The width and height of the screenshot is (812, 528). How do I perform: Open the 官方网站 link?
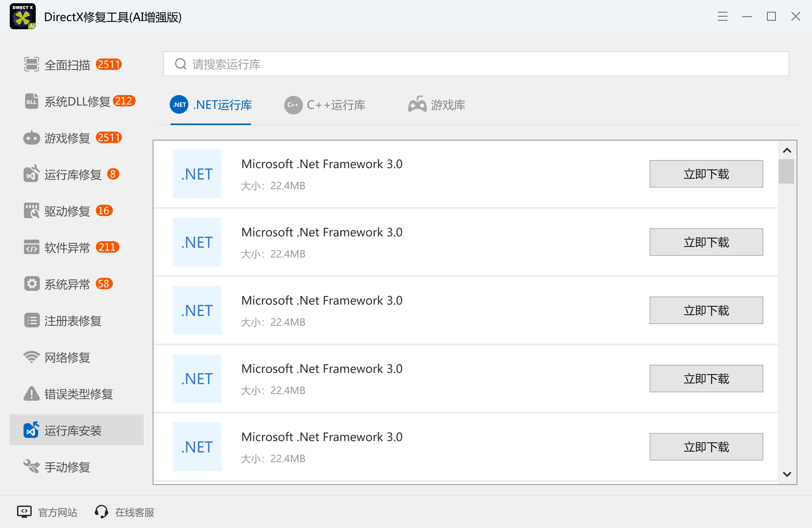[47, 512]
